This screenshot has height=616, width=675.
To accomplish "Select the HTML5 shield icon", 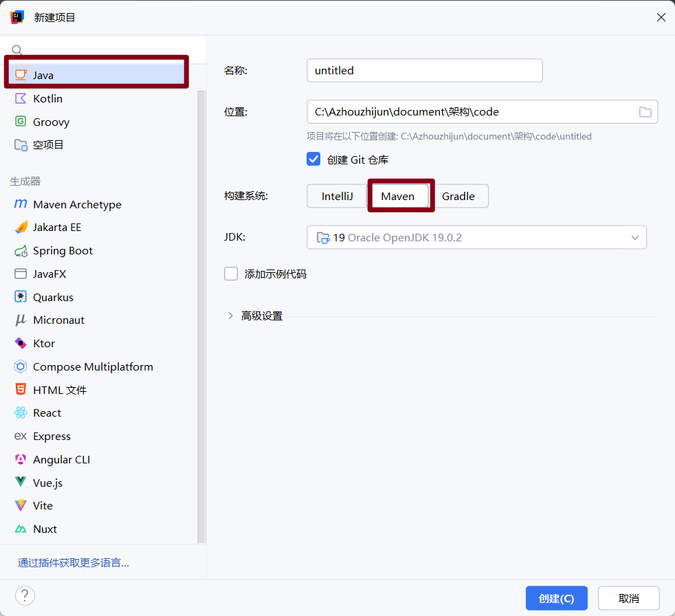I will coord(21,390).
